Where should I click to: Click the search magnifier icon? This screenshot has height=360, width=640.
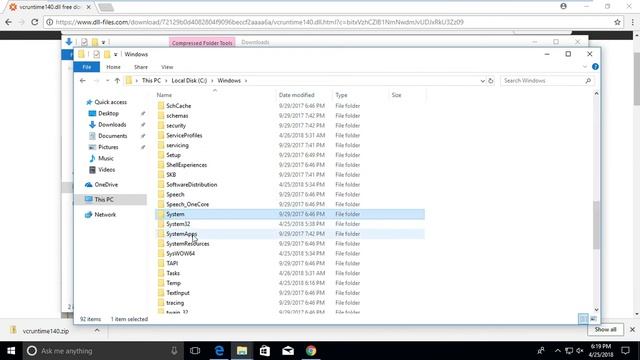pyautogui.click(x=588, y=81)
